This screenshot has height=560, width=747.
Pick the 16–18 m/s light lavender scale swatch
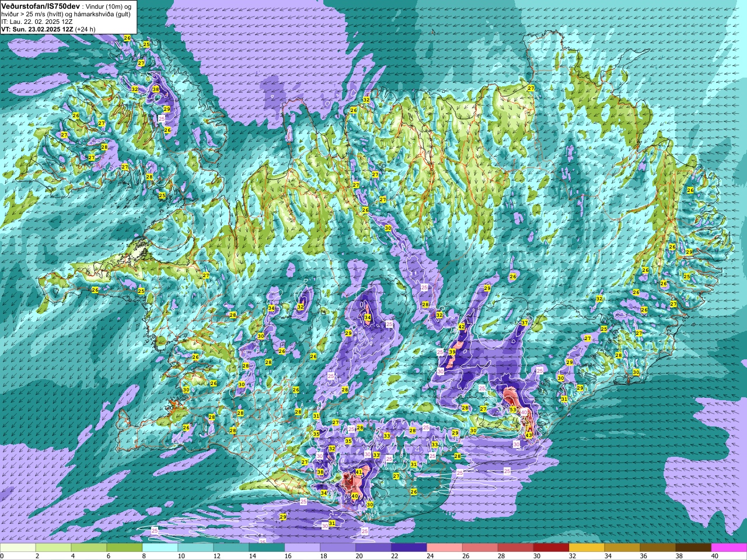[x=302, y=548]
